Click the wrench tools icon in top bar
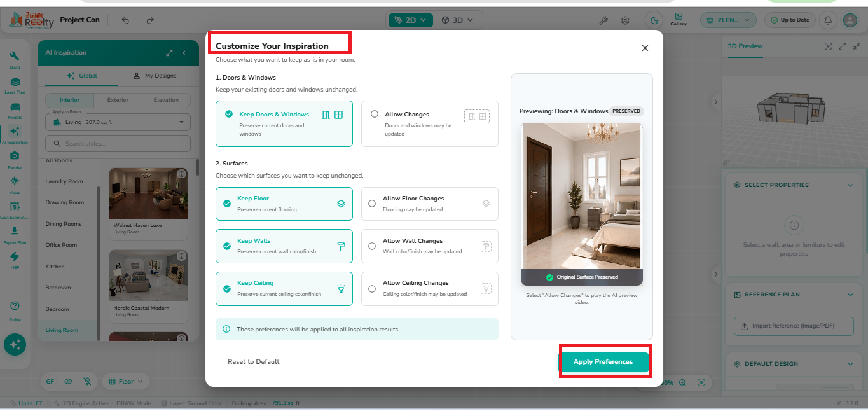Image resolution: width=868 pixels, height=411 pixels. click(604, 20)
